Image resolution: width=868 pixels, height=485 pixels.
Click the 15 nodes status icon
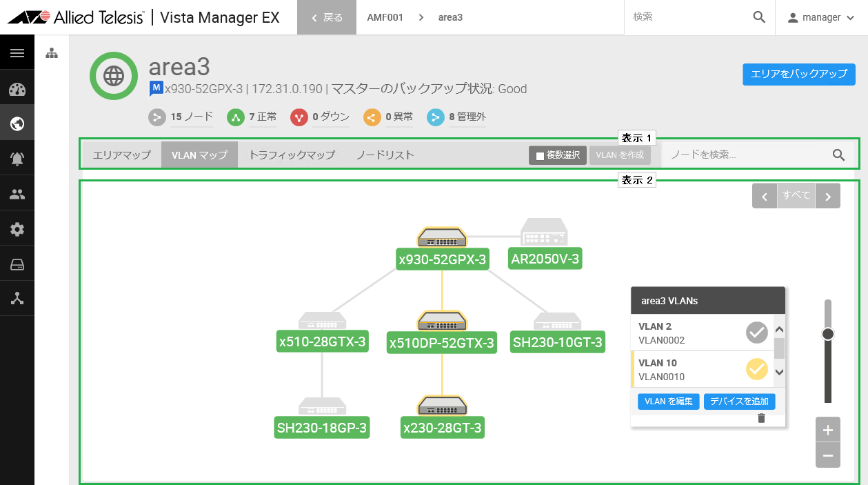tap(158, 117)
